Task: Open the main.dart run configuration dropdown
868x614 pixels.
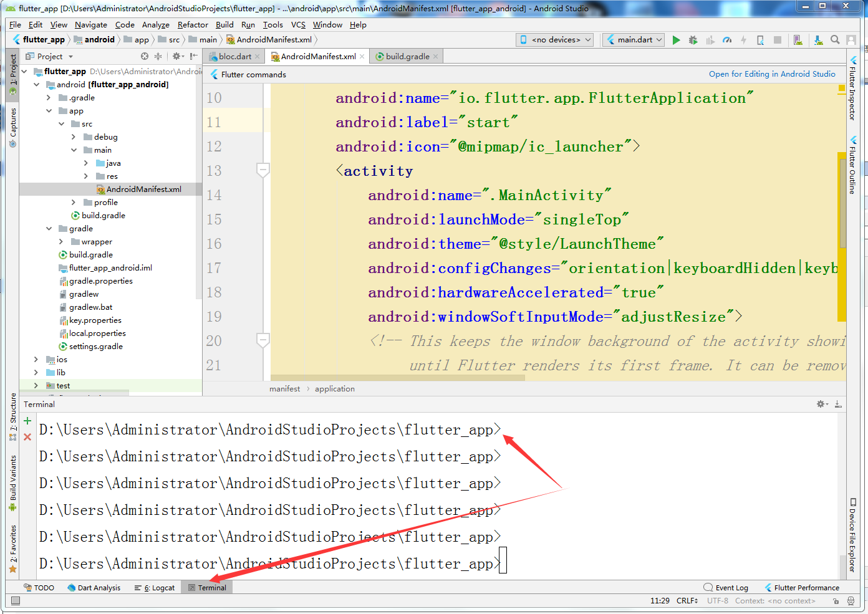Action: (635, 40)
